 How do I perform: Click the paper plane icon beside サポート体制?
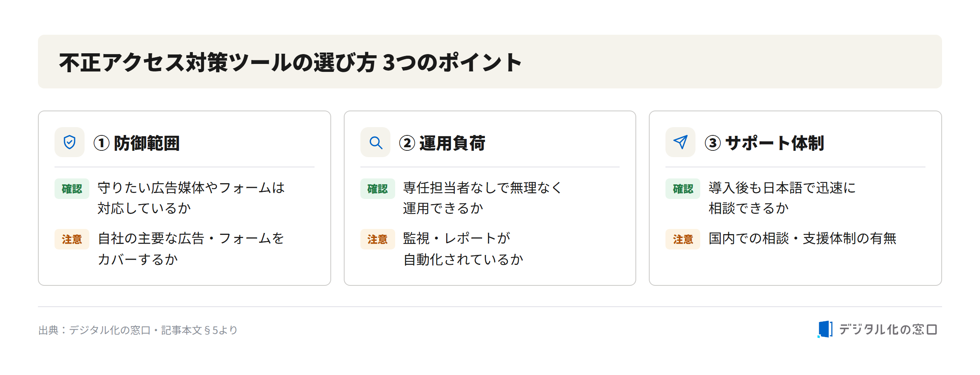click(x=680, y=142)
